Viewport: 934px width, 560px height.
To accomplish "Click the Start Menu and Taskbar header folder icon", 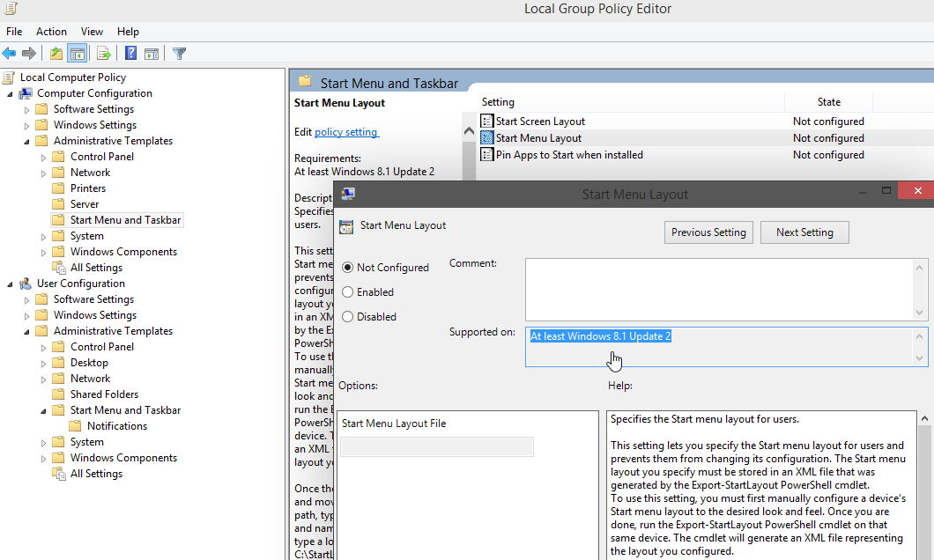I will tap(305, 81).
